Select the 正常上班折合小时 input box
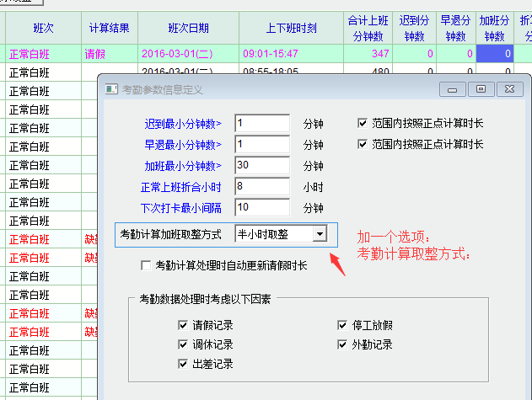This screenshot has width=532, height=400. (x=261, y=186)
